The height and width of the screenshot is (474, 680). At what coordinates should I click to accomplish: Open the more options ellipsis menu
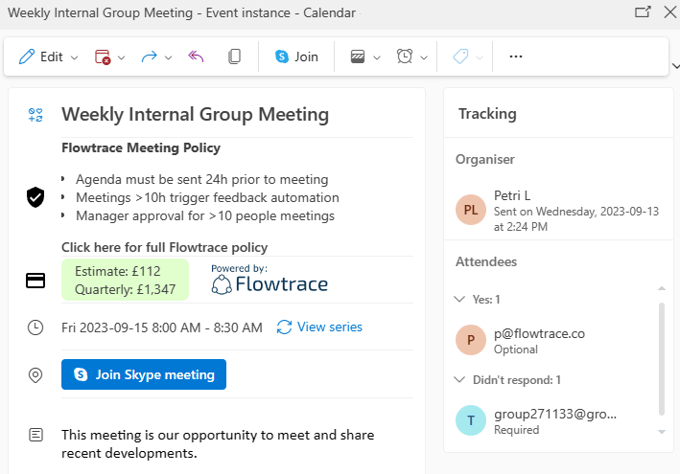[516, 56]
